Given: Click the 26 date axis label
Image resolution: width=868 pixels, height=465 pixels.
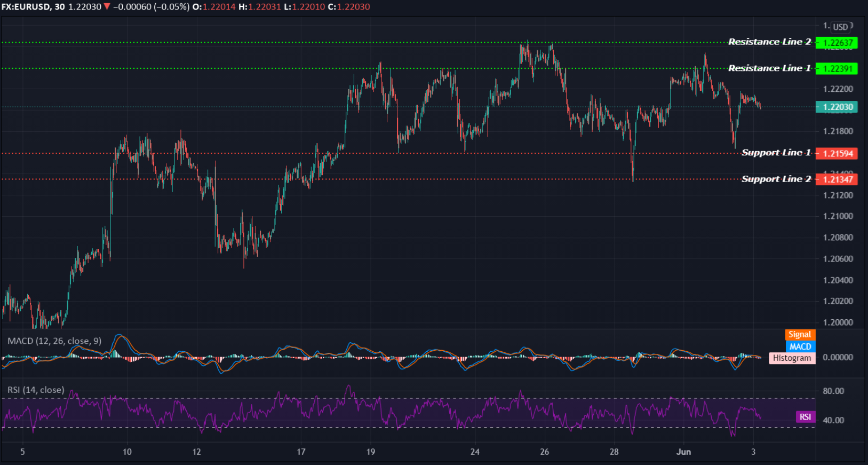Looking at the screenshot, I should [x=544, y=452].
